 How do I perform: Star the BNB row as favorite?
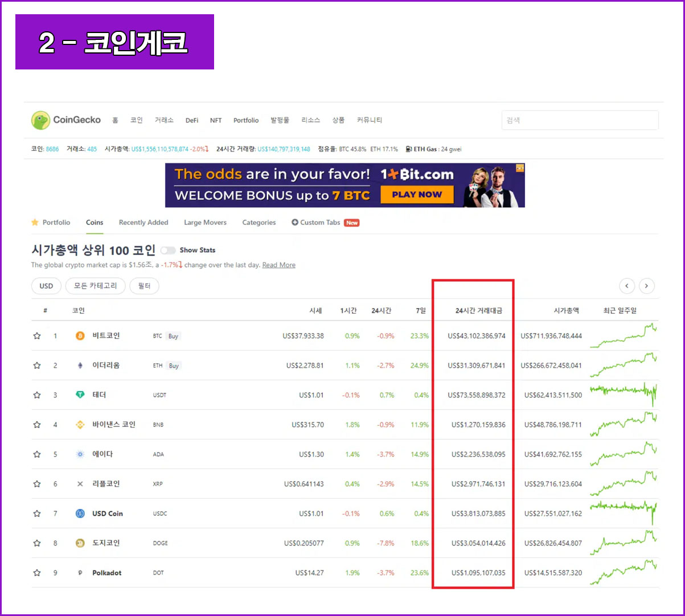37,425
